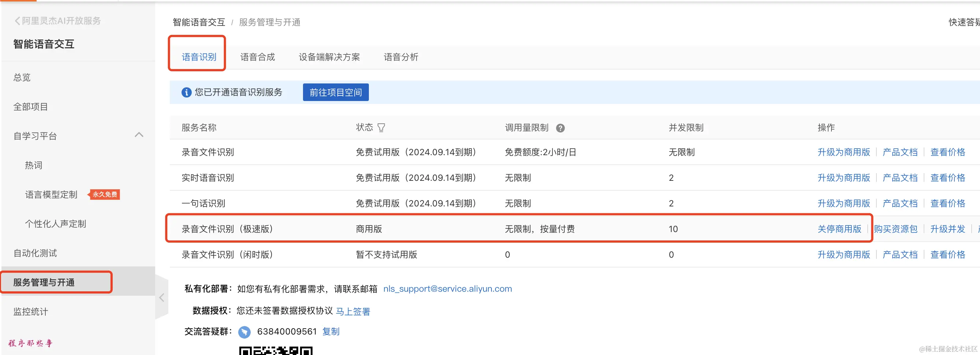980x355 pixels.
Task: Click the 永久免费 badge
Action: [x=104, y=194]
